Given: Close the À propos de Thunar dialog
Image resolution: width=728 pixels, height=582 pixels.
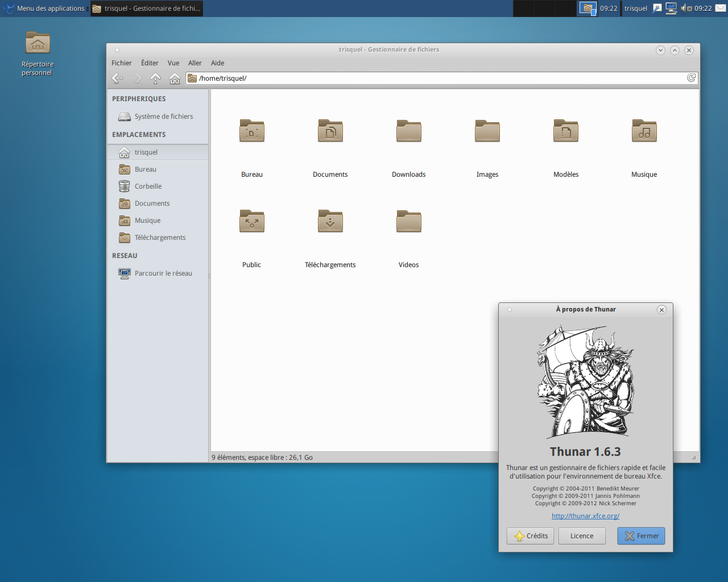Looking at the screenshot, I should (x=661, y=310).
